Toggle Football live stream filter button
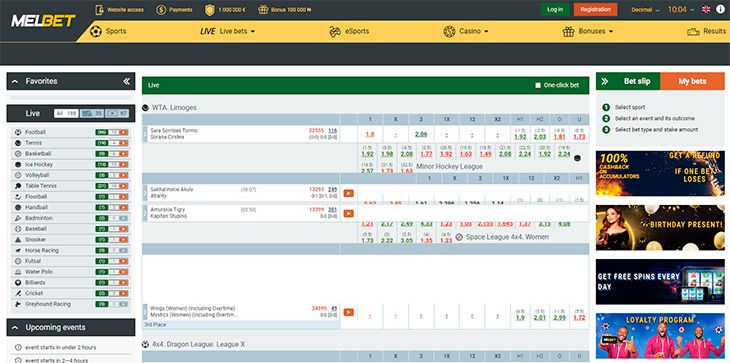Screen dimensions: 730x363 [123, 132]
